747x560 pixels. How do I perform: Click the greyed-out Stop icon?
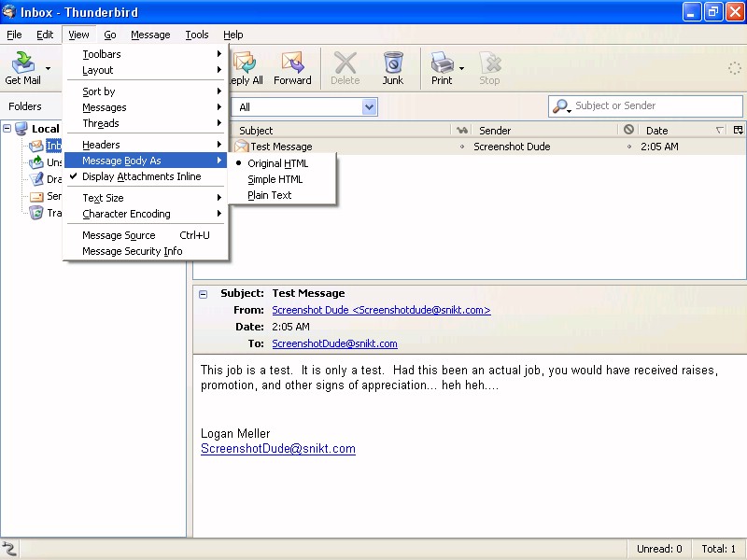[x=490, y=62]
